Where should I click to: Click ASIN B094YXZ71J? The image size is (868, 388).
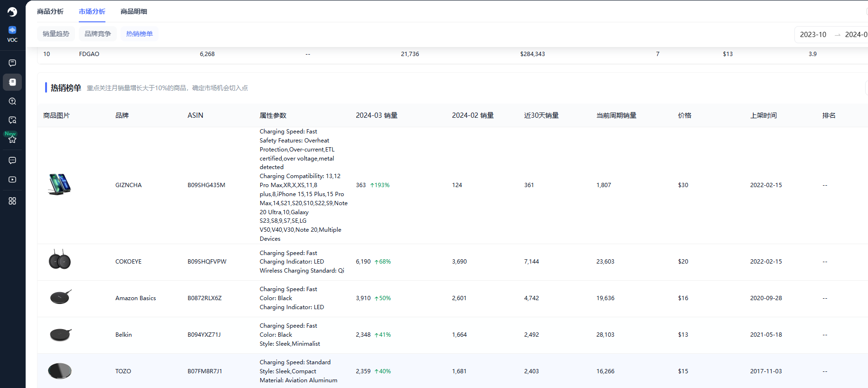(204, 335)
